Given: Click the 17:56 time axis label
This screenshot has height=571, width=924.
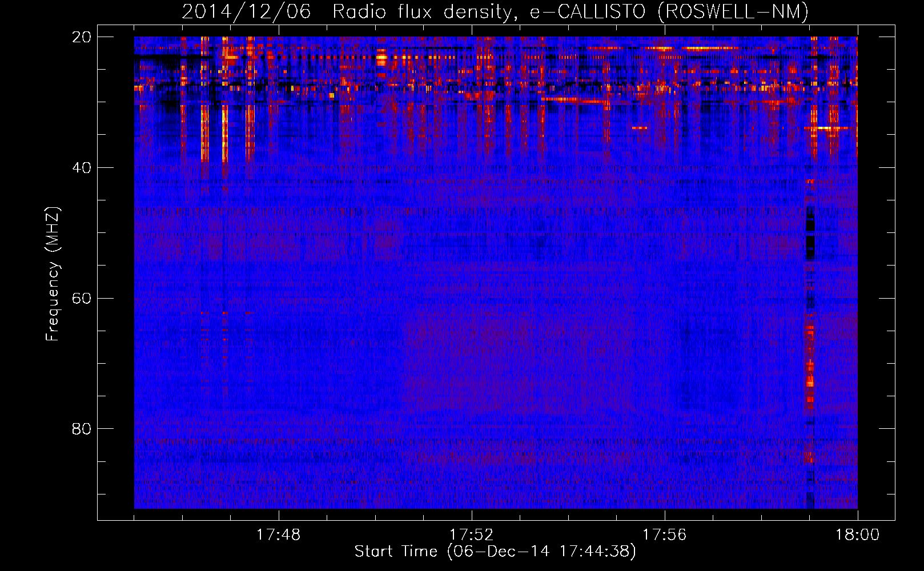Looking at the screenshot, I should (664, 535).
